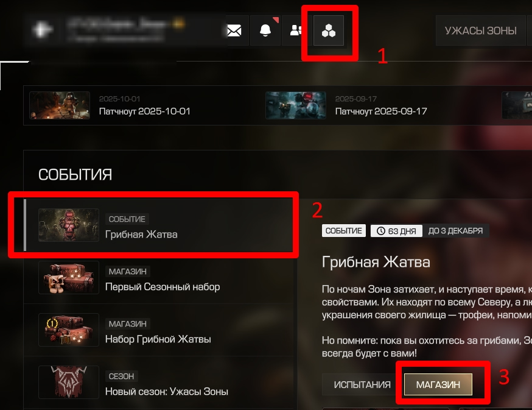Image resolution: width=532 pixels, height=410 pixels.
Task: Click the red banner season emblem thumbnail
Action: pyautogui.click(x=69, y=382)
